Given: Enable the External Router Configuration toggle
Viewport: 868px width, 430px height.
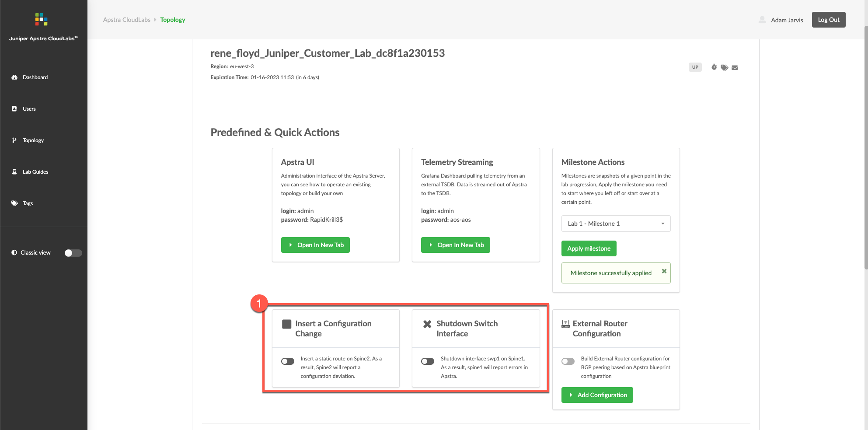Looking at the screenshot, I should [x=568, y=361].
